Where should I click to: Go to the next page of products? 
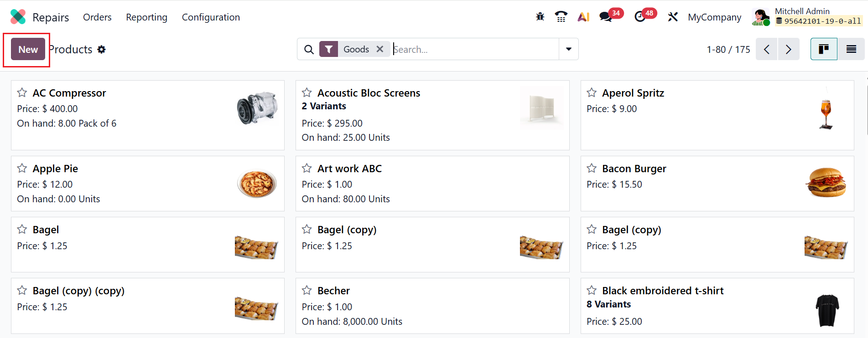click(789, 49)
